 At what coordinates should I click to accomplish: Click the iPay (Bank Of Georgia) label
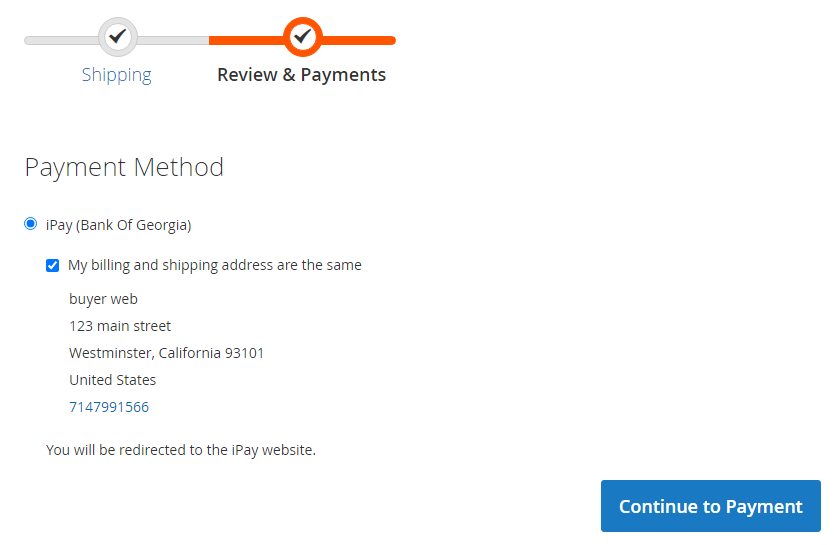(118, 225)
